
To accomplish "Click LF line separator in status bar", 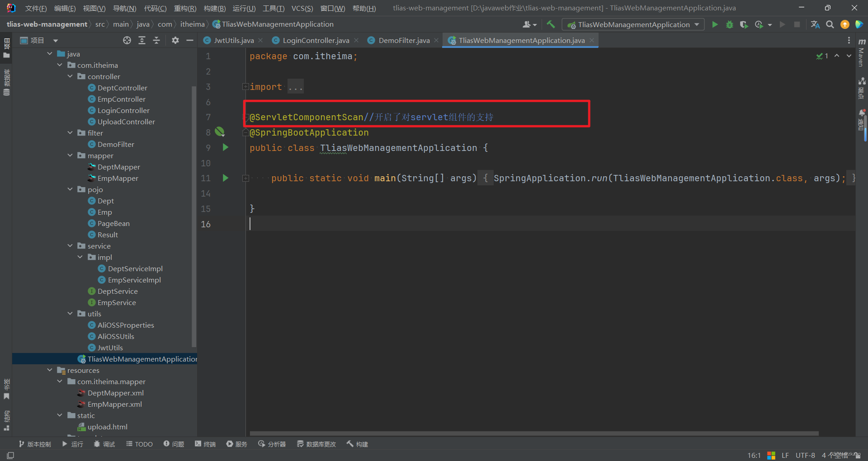I will point(785,455).
